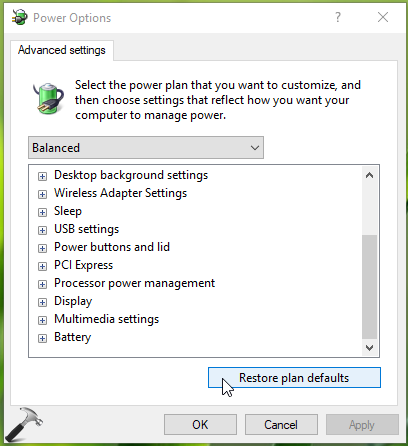
Task: Select the Display tree item
Action: coord(73,301)
